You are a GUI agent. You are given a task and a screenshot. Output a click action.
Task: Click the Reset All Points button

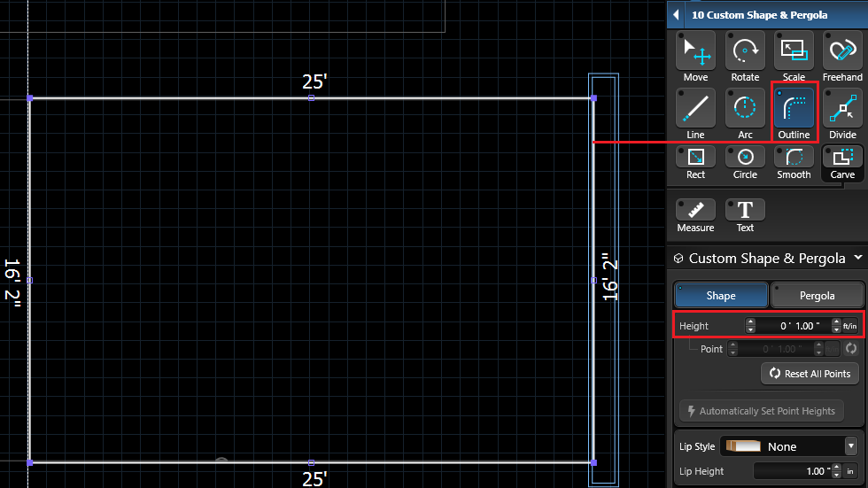[809, 374]
